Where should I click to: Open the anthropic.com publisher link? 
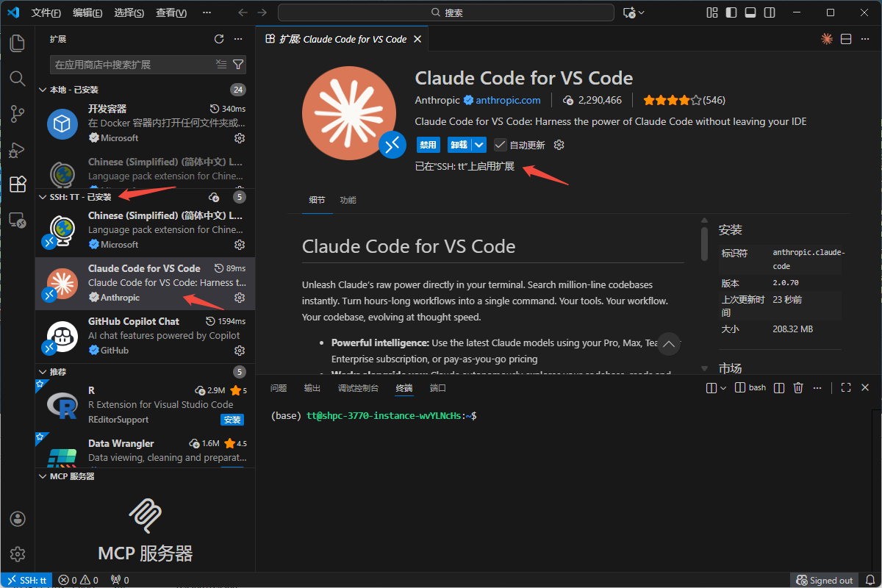508,100
